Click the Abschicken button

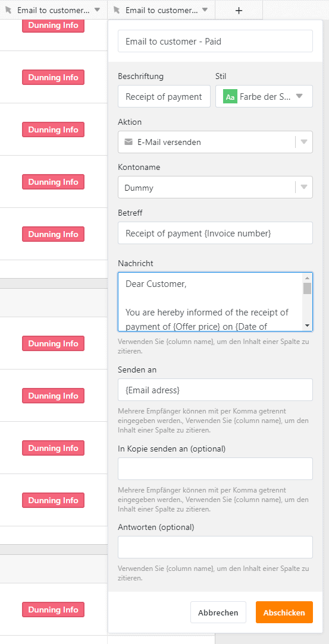click(284, 613)
